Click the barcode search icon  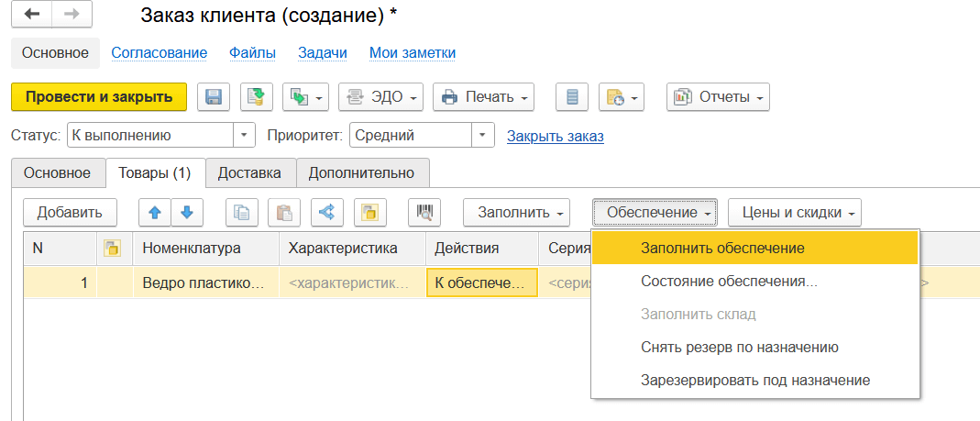coord(424,213)
